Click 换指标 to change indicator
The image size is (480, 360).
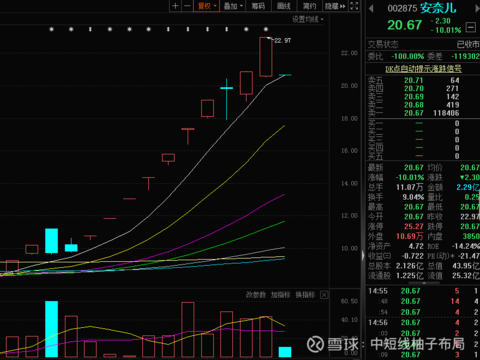(x=305, y=295)
